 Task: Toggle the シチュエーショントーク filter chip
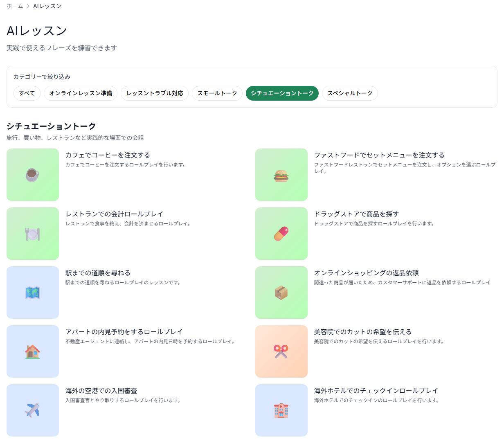282,93
